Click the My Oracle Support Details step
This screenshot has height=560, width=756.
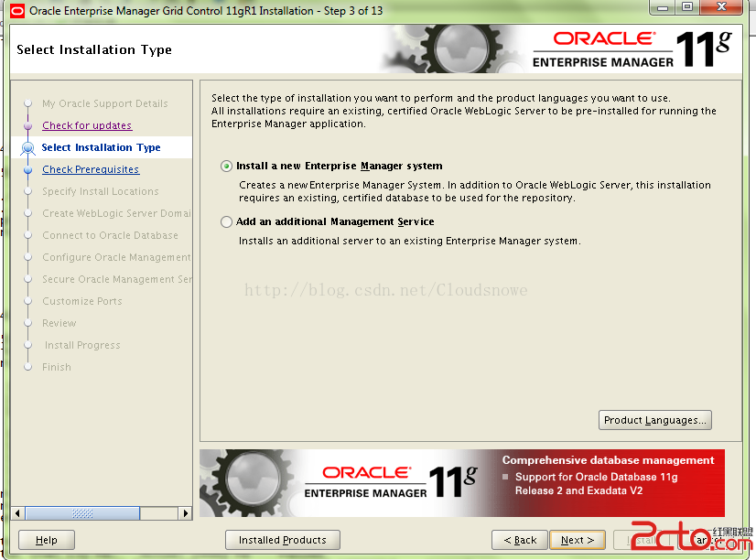pyautogui.click(x=104, y=103)
